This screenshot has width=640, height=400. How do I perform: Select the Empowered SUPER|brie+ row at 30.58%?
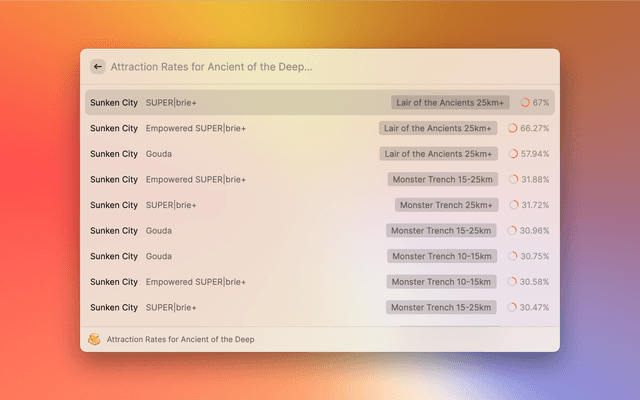pyautogui.click(x=250, y=282)
